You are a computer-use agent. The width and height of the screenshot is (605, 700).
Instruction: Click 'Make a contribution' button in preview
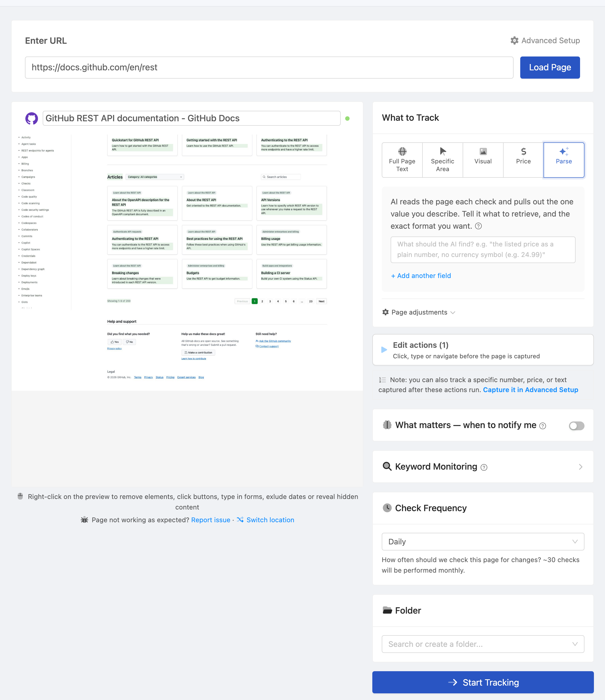(x=198, y=352)
